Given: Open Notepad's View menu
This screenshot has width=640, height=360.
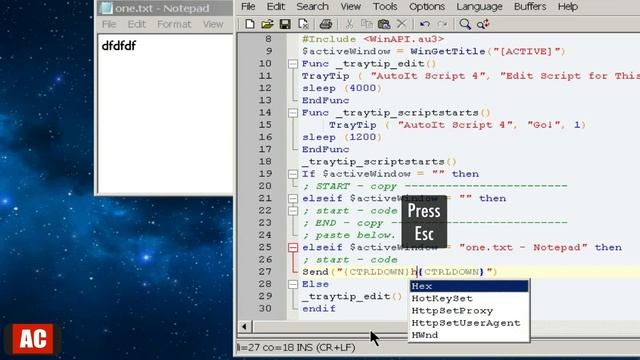Looking at the screenshot, I should [x=213, y=24].
